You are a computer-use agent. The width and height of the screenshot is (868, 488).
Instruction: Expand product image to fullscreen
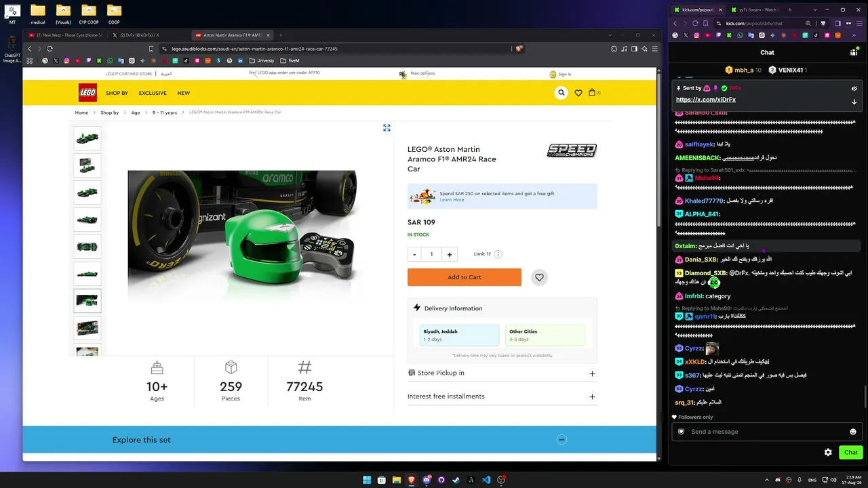(x=387, y=127)
